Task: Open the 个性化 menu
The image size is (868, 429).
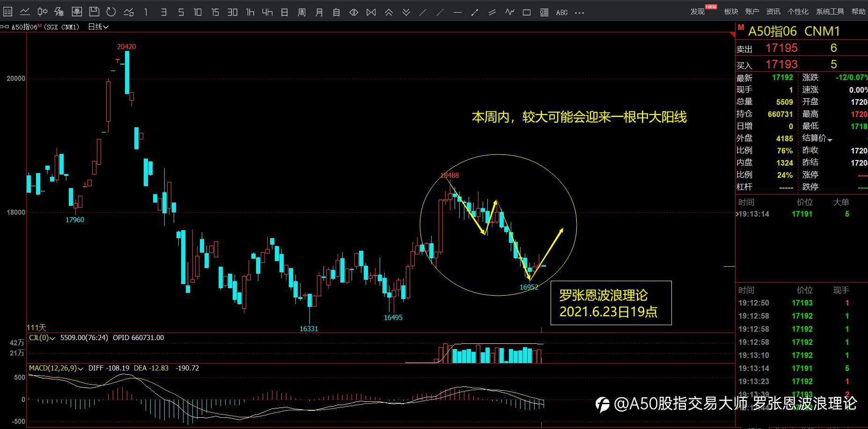Action: (x=798, y=12)
